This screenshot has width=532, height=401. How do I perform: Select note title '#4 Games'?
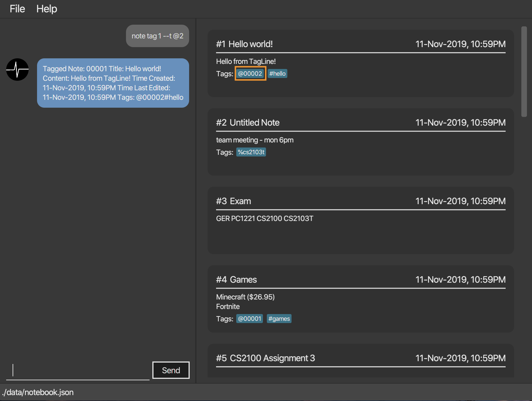click(237, 280)
